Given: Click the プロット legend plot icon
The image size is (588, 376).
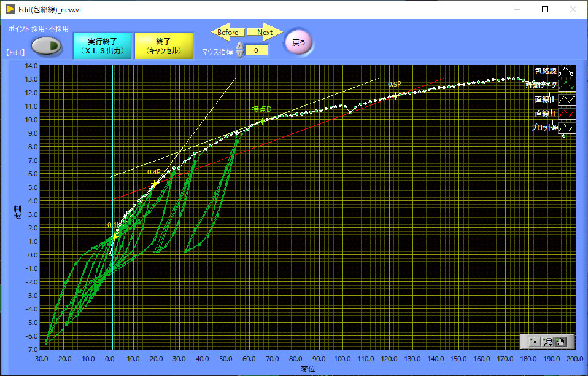Looking at the screenshot, I should (567, 127).
